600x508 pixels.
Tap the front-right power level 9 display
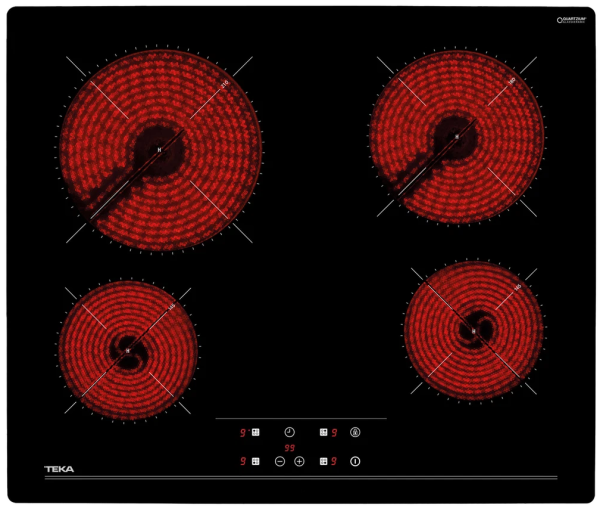coord(335,461)
